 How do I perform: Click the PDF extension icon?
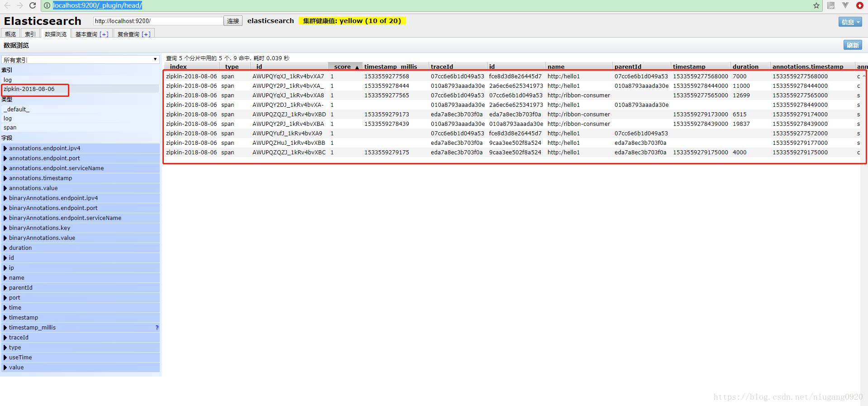(x=831, y=5)
